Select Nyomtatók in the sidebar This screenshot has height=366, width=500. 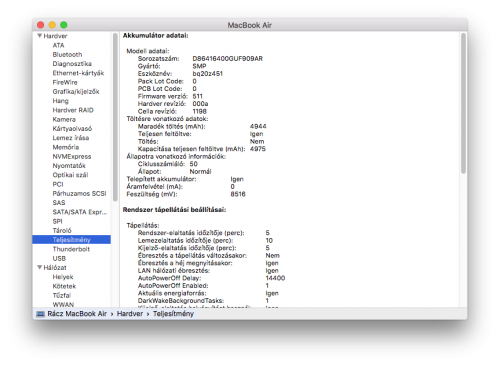click(x=69, y=166)
